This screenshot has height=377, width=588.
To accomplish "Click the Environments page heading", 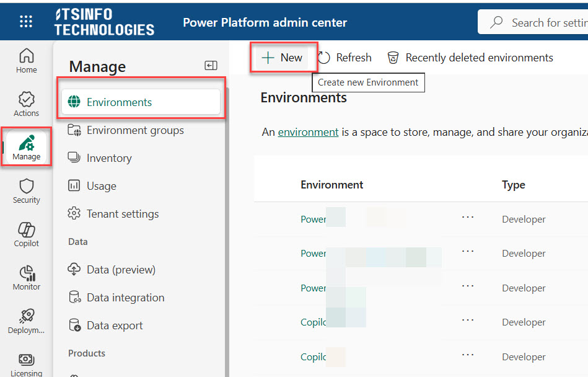I will (x=304, y=97).
